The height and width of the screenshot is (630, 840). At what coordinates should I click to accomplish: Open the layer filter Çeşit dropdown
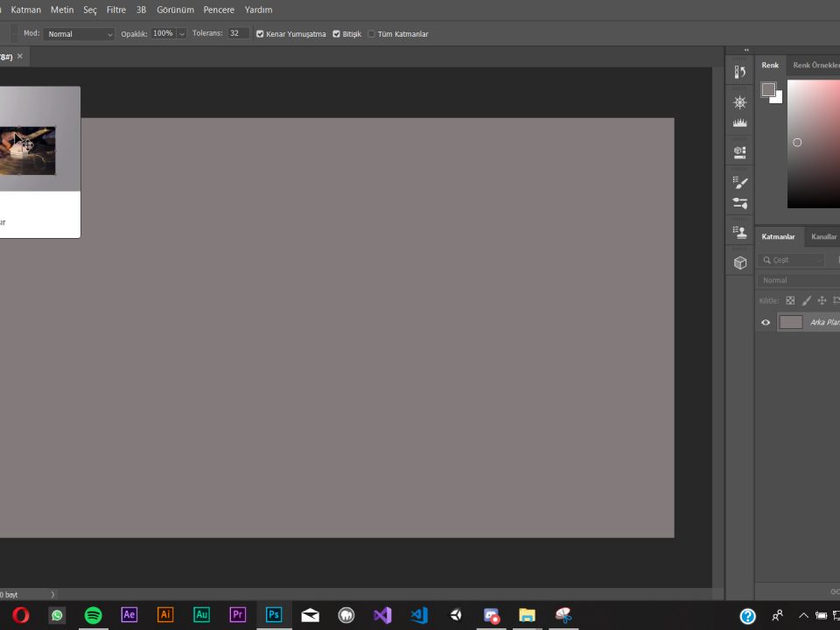[x=791, y=260]
